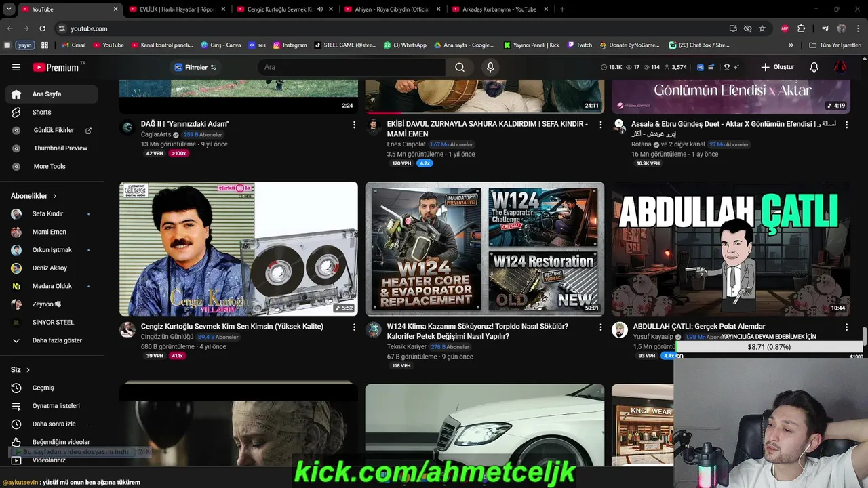Open Tüm Yer İşaretleri bookmarks folder
This screenshot has height=488, width=868.
click(835, 45)
